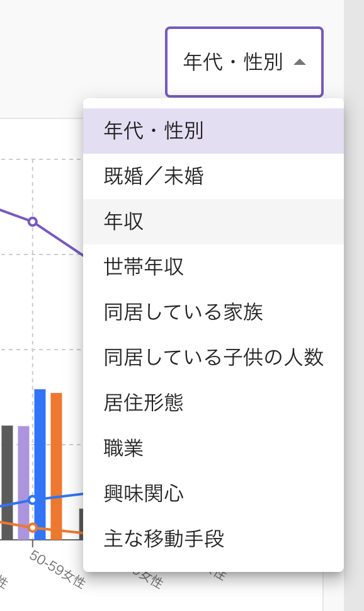Pick 世帯年収 from the list
The width and height of the screenshot is (364, 611).
click(x=213, y=267)
